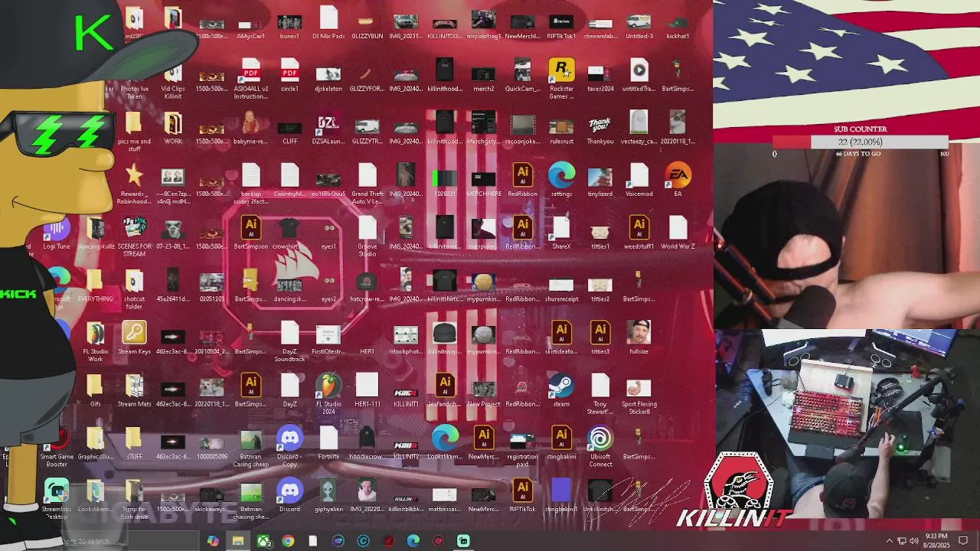Open the FL Studio Work folder

point(95,333)
